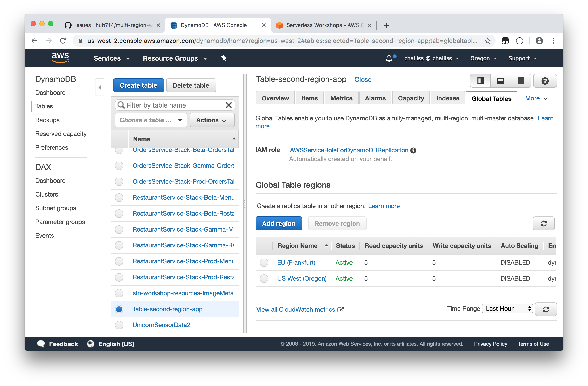
Task: Switch to the Items tab
Action: pos(309,98)
